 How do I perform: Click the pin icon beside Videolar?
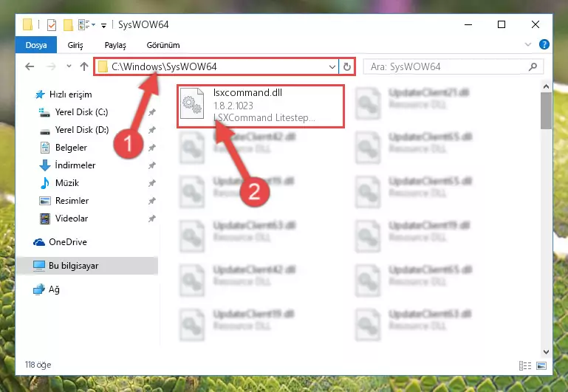click(x=151, y=219)
